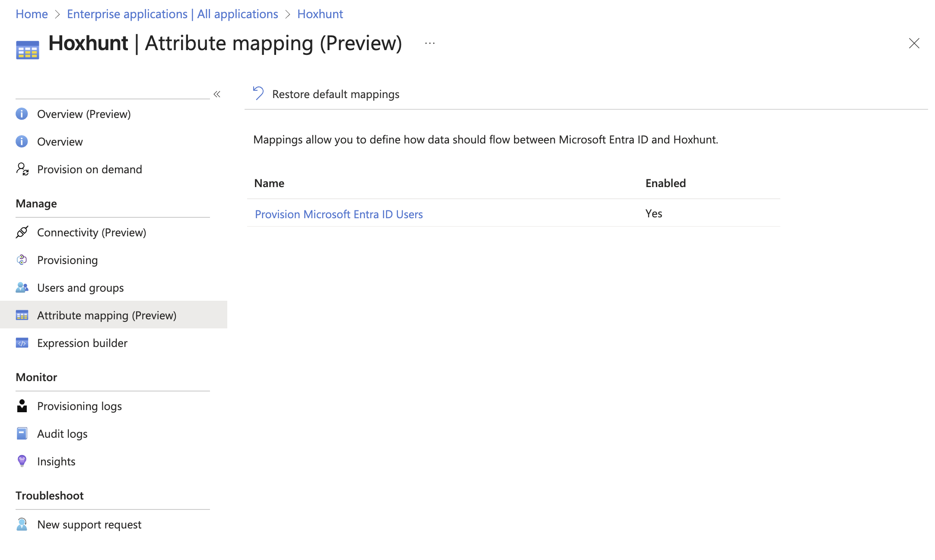Screen dimensions: 935x560
Task: Click the Hoxhunt breadcrumb link
Action: pos(320,14)
